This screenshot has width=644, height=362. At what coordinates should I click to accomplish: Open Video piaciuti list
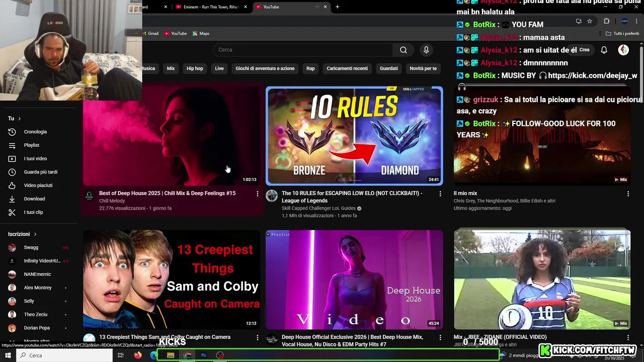pyautogui.click(x=38, y=186)
